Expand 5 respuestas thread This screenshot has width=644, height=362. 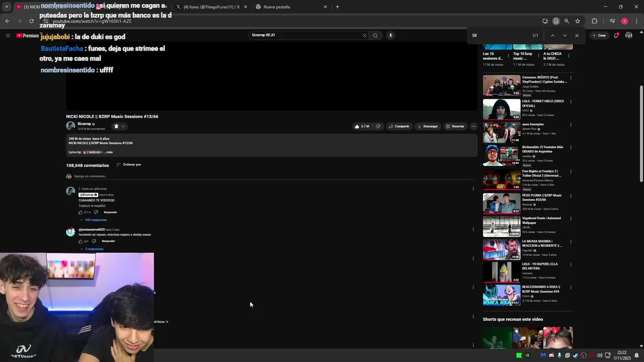pos(92,249)
